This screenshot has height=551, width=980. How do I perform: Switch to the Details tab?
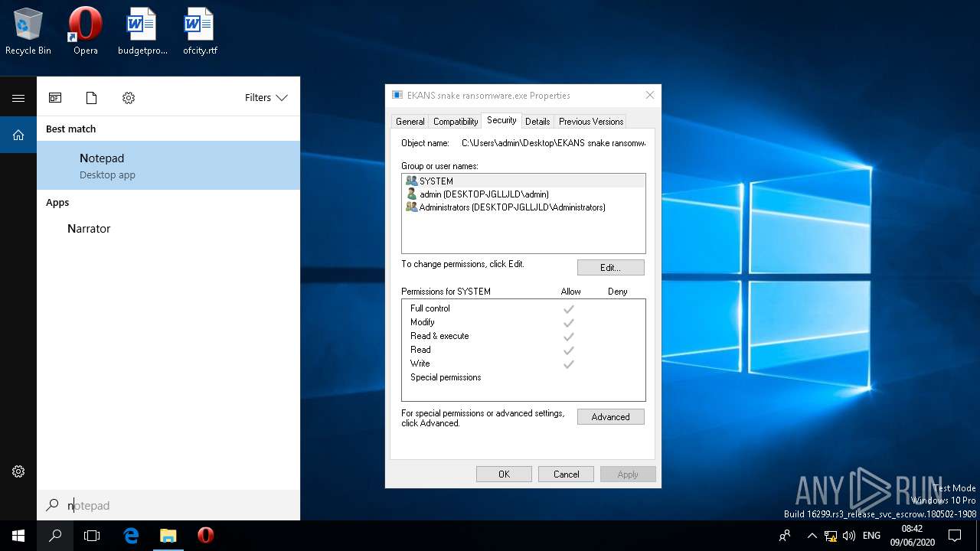(x=537, y=121)
